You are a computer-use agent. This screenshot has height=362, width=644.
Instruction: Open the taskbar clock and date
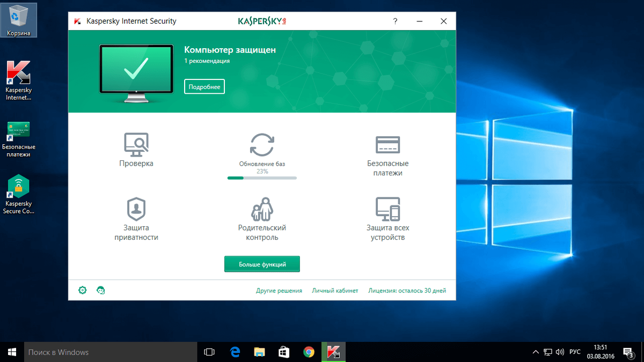[600, 352]
